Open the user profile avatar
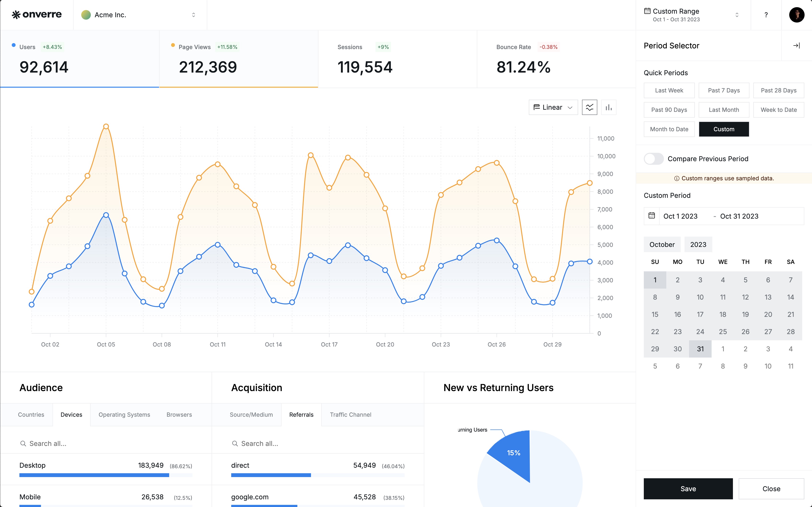Image resolution: width=812 pixels, height=507 pixels. point(797,15)
